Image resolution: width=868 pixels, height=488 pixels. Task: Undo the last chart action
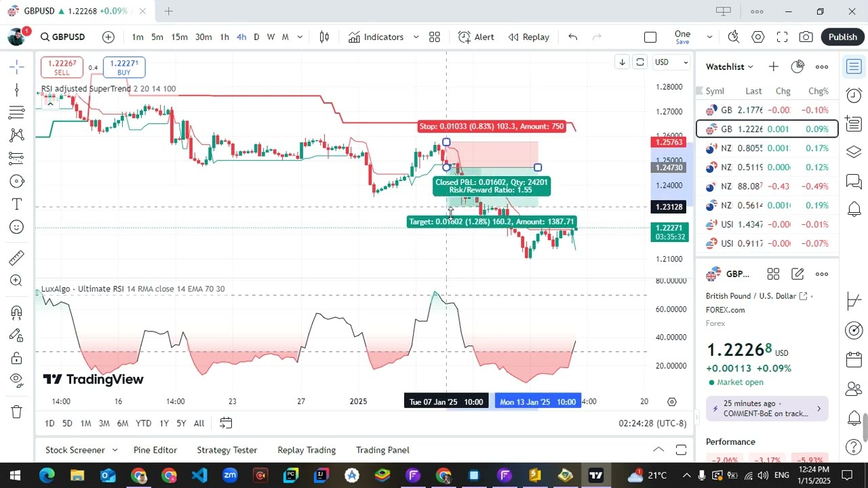(x=573, y=37)
